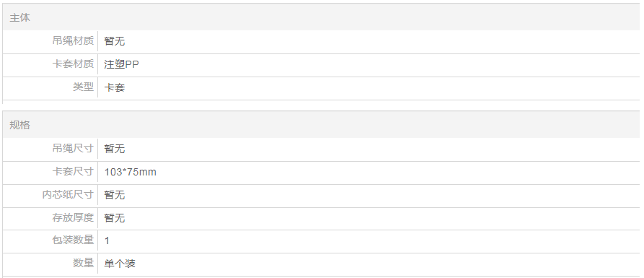Viewport: 644px width, 278px height.
Task: Click the 暂无 value beside 存放厚度
Action: click(115, 218)
